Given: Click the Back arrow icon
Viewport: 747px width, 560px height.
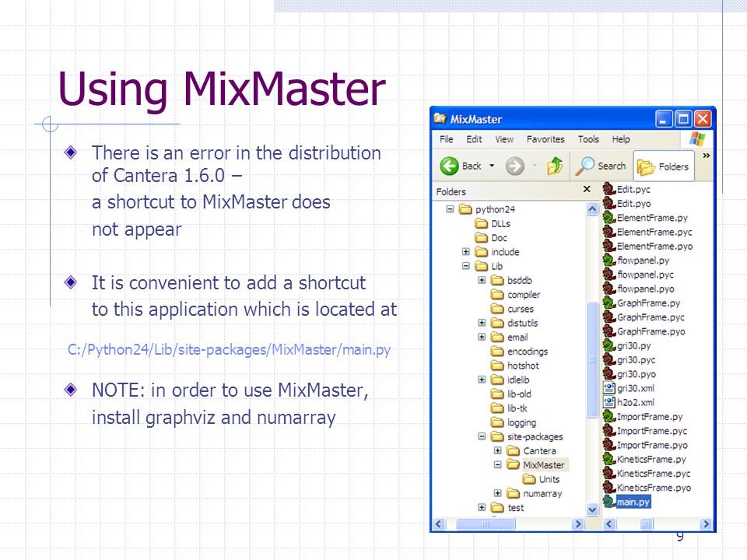Looking at the screenshot, I should (x=449, y=166).
